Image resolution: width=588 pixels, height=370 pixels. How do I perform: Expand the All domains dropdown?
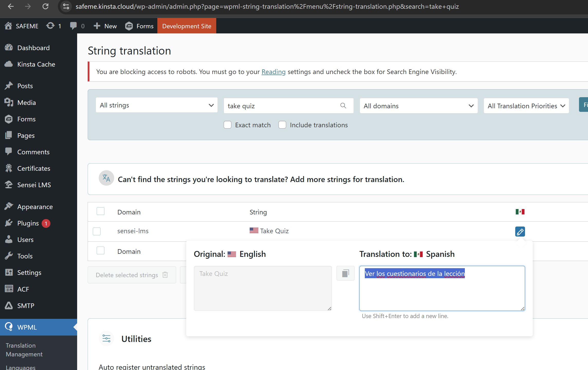coord(418,106)
